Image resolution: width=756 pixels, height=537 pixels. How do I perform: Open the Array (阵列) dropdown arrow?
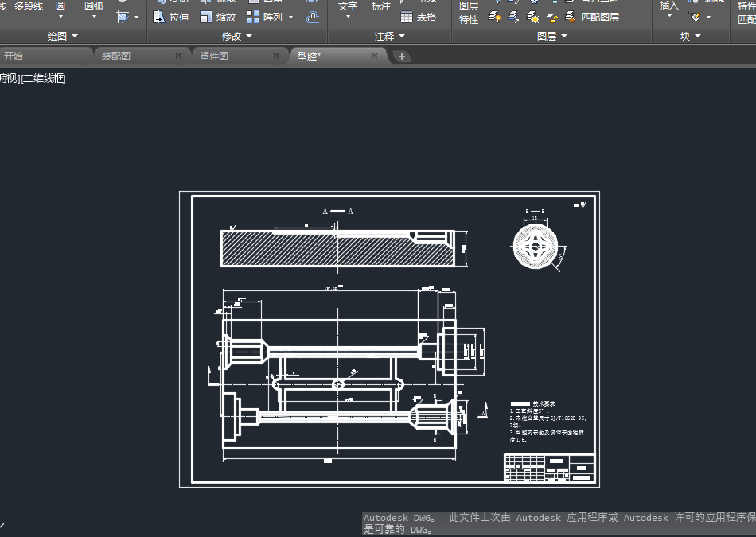click(x=290, y=17)
